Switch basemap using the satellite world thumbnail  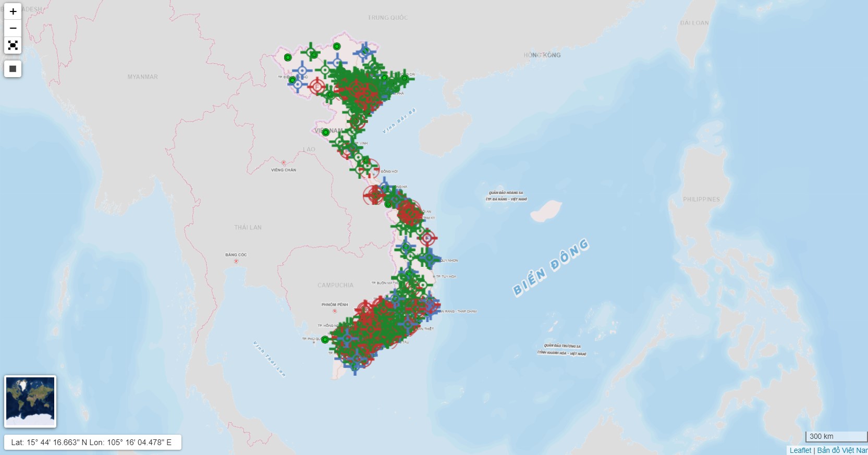(x=30, y=401)
